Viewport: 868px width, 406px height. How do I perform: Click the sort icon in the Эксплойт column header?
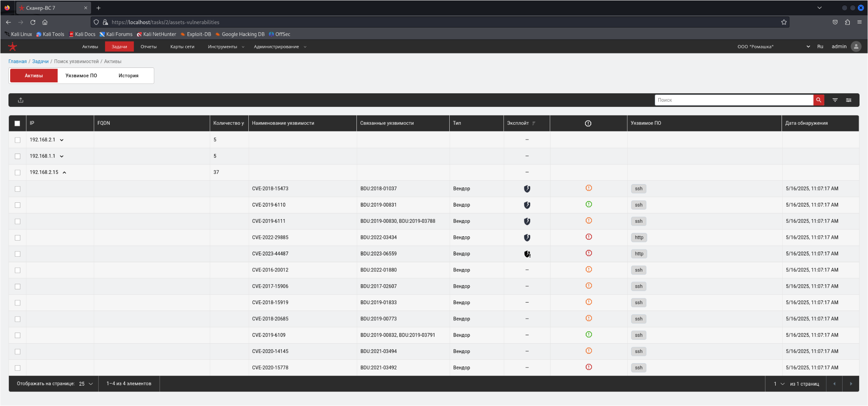pyautogui.click(x=534, y=123)
